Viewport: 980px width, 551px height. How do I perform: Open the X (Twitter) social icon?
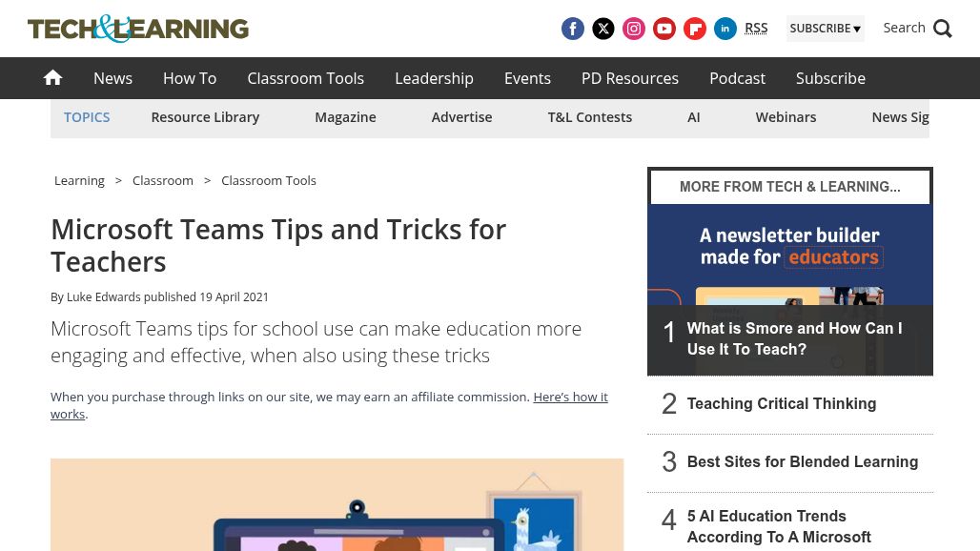pos(603,29)
